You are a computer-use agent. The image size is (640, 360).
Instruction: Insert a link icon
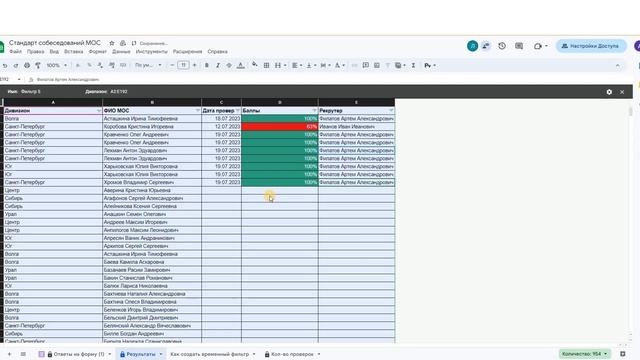(x=354, y=65)
